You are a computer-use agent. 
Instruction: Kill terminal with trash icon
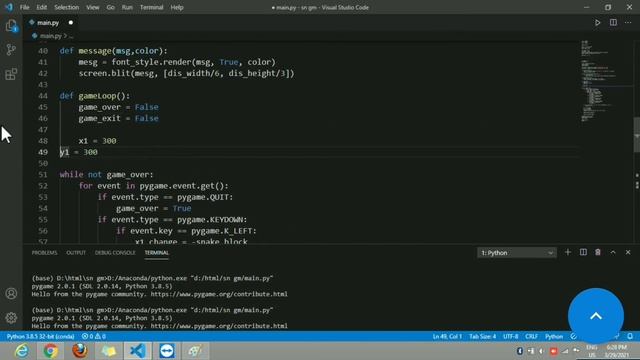tap(598, 253)
